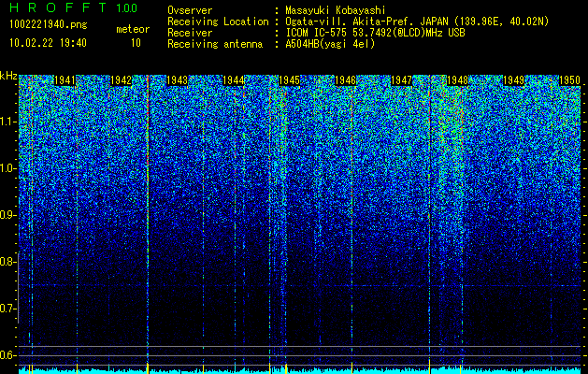Viewport: 588px width, 374px height.
Task: Click the Ogata-vill. Akita-Pref. JAPAN location text
Action: coord(419,22)
